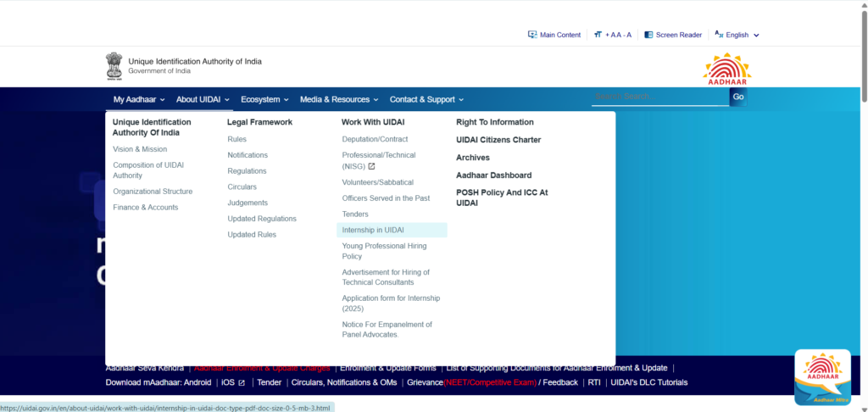Viewport: 868px width, 412px height.
Task: Open Updated Rules link
Action: (252, 235)
